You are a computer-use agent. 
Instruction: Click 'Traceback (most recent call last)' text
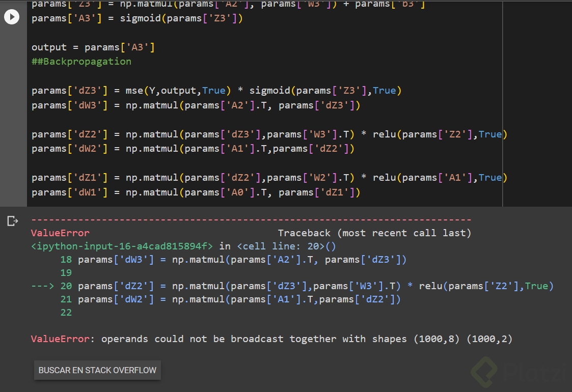[375, 233]
